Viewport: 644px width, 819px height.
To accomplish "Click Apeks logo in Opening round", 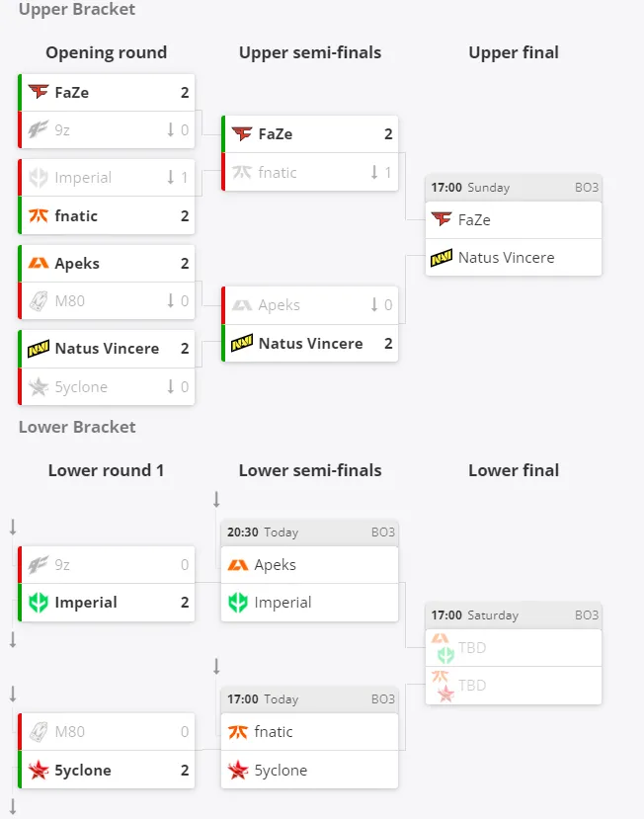I will click(39, 263).
